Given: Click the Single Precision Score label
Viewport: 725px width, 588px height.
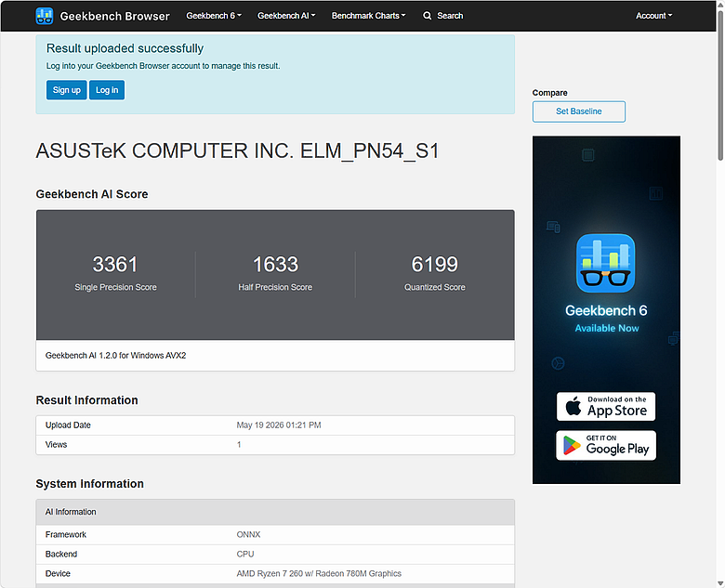Looking at the screenshot, I should coord(115,288).
